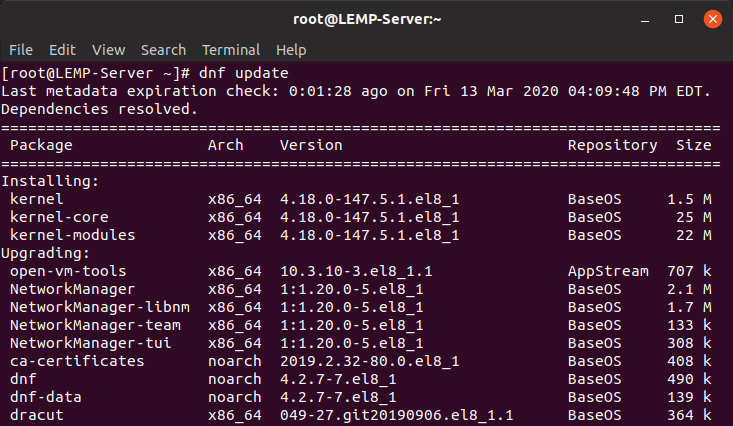Screen dimensions: 733x426
Task: Click version '4.18.0-147.5.1.el8_1' in kernel-modules row
Action: point(370,235)
